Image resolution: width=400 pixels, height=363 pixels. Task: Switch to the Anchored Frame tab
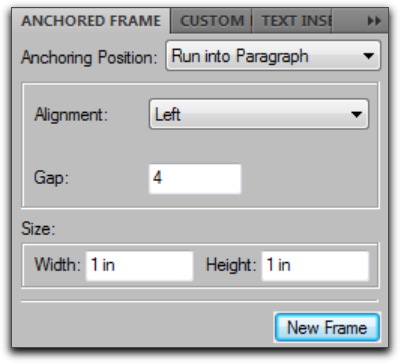click(91, 21)
